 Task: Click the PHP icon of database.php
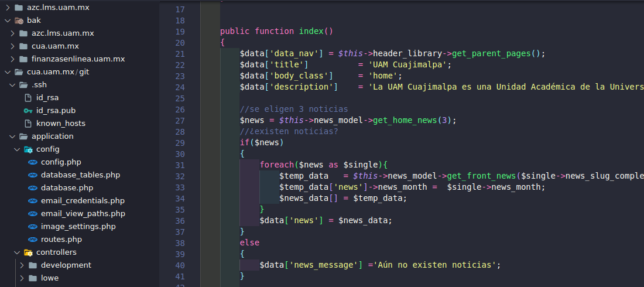[32, 188]
